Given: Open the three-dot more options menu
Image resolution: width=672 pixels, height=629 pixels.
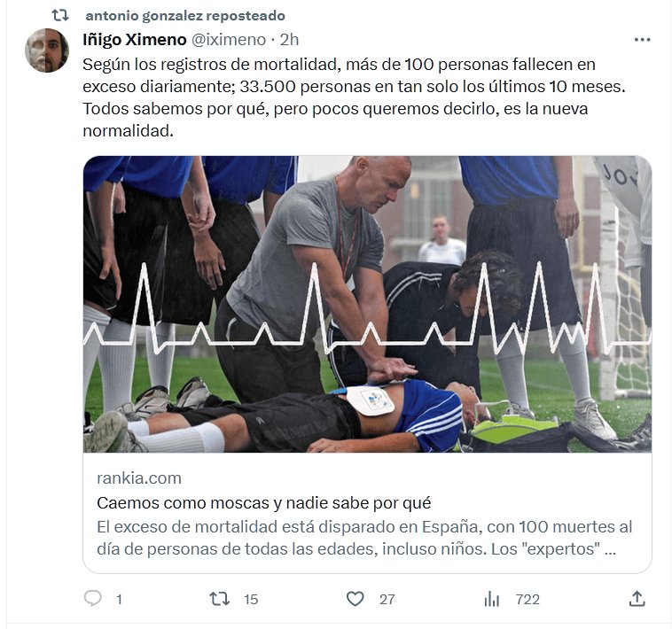Looking at the screenshot, I should click(642, 40).
